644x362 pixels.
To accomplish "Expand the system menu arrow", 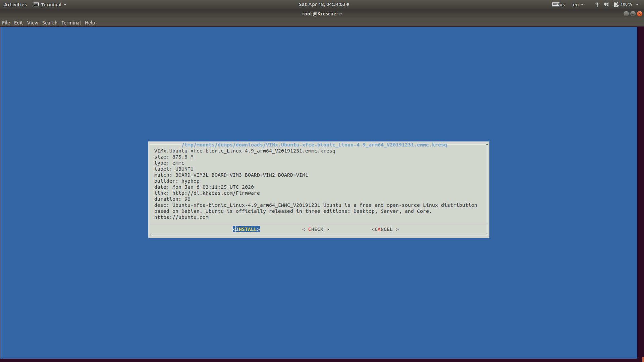I will (x=637, y=5).
